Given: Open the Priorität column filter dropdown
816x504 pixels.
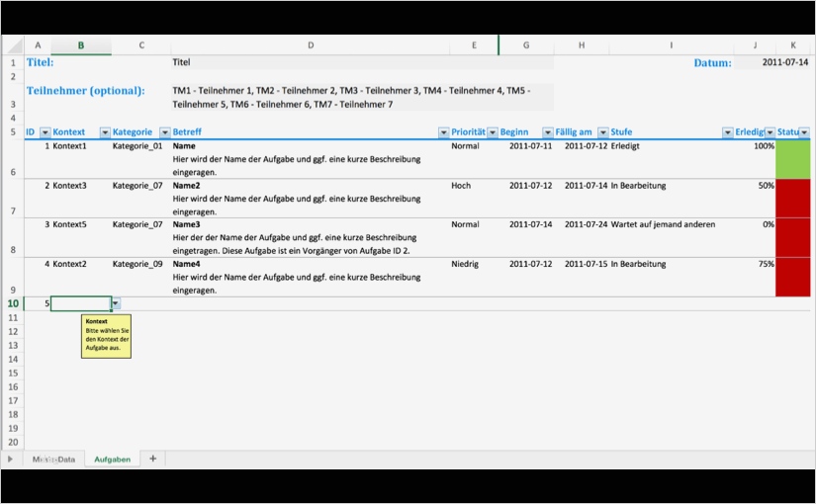Looking at the screenshot, I should click(493, 132).
